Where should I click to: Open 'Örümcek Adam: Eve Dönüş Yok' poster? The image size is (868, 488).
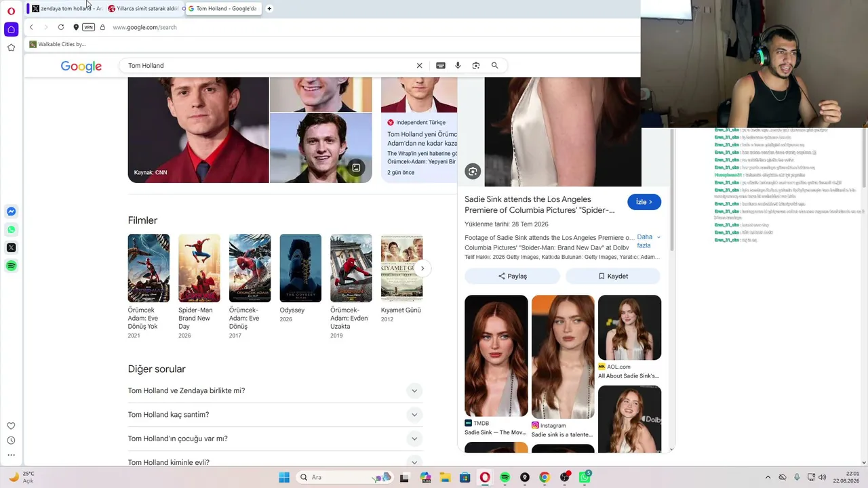click(x=149, y=268)
